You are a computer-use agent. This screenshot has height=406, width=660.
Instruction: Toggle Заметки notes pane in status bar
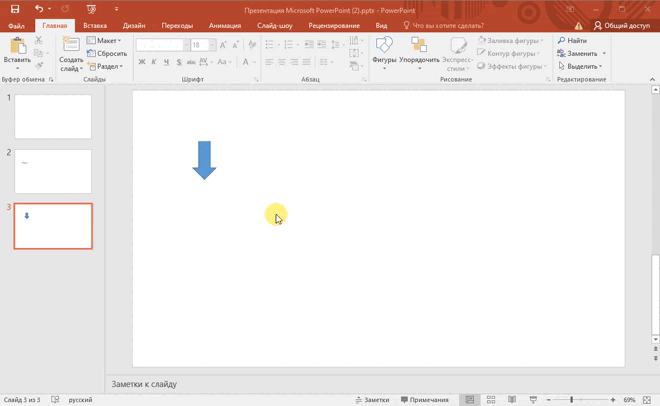(x=372, y=400)
